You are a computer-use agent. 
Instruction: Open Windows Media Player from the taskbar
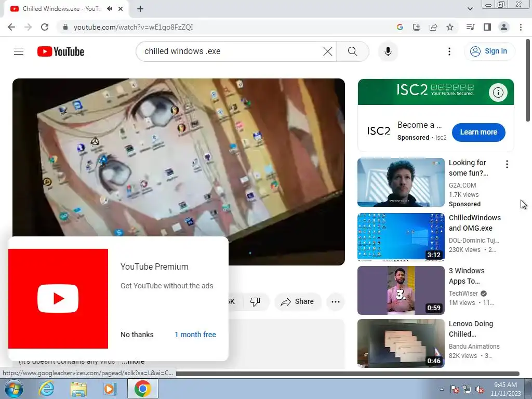pyautogui.click(x=110, y=389)
